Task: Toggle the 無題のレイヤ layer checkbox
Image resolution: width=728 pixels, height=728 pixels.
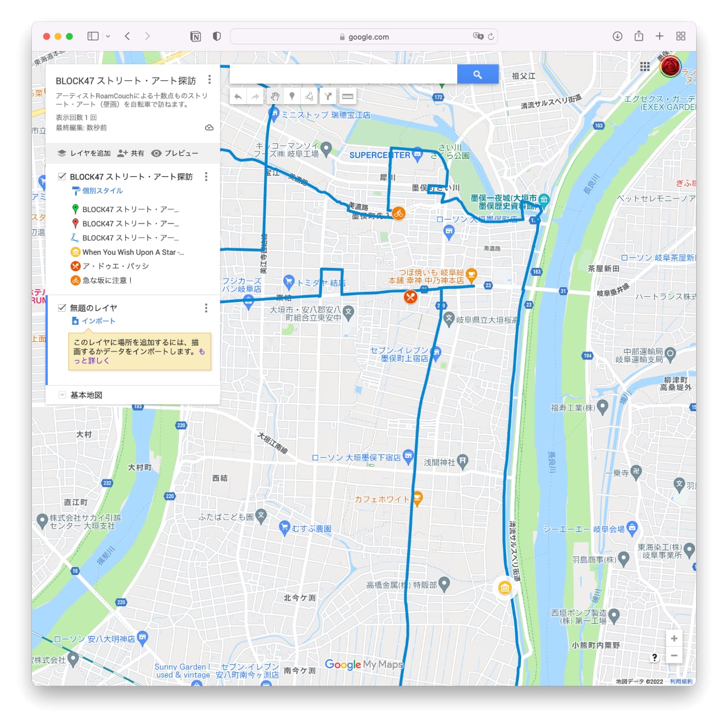Action: tap(62, 308)
